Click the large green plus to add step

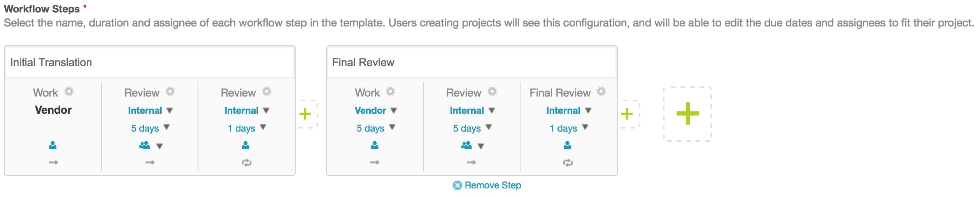687,114
